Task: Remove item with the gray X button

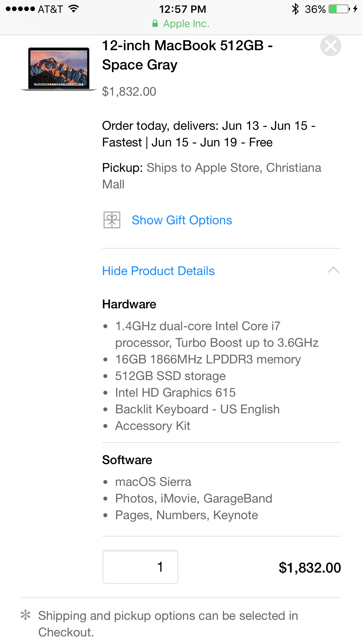Action: (331, 46)
